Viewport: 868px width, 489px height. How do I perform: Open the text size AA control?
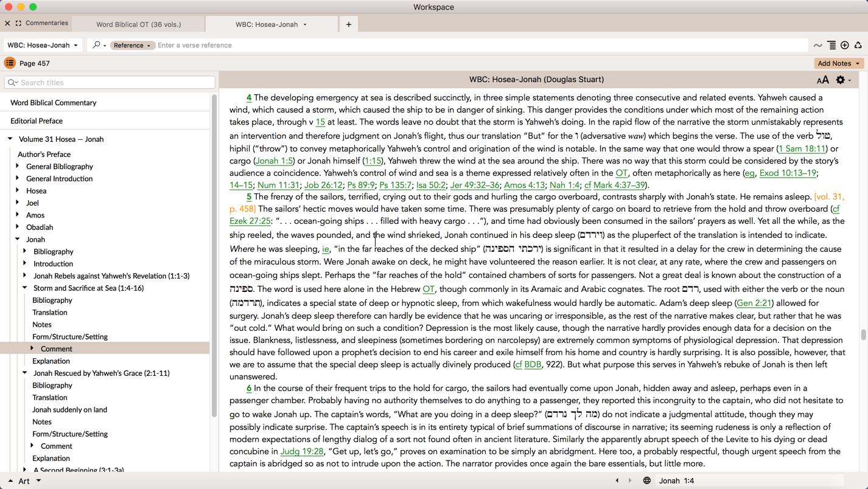(822, 80)
